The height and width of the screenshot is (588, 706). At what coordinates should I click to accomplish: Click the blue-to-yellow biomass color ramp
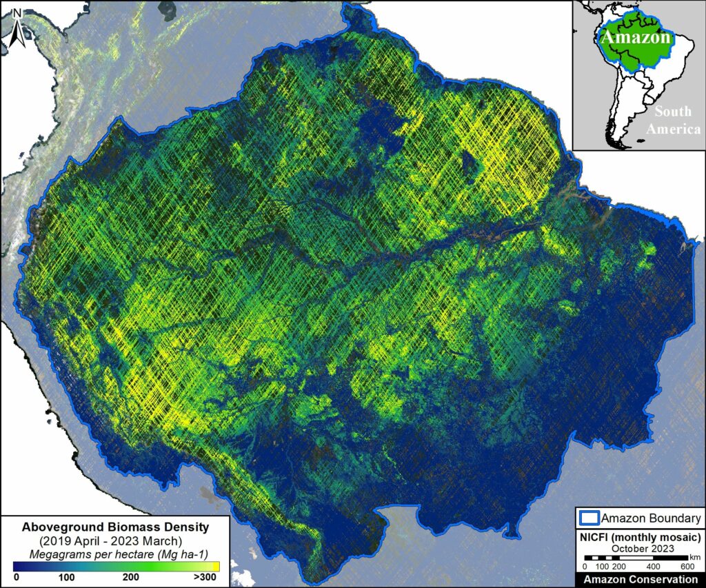pos(117,565)
